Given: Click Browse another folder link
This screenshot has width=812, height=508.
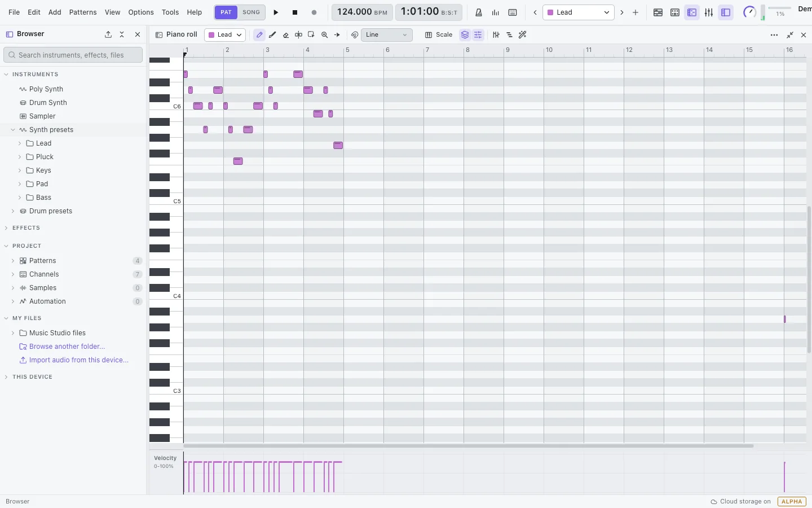Looking at the screenshot, I should coord(67,347).
